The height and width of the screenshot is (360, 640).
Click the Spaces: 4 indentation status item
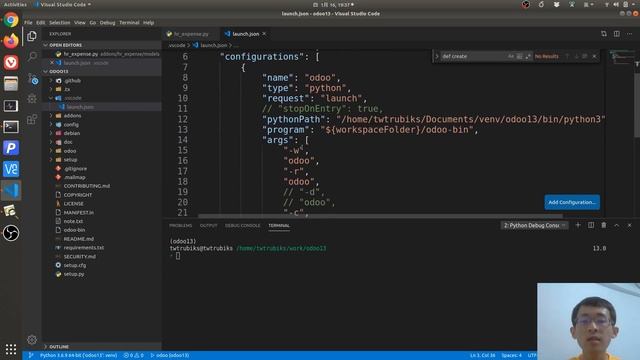511,356
